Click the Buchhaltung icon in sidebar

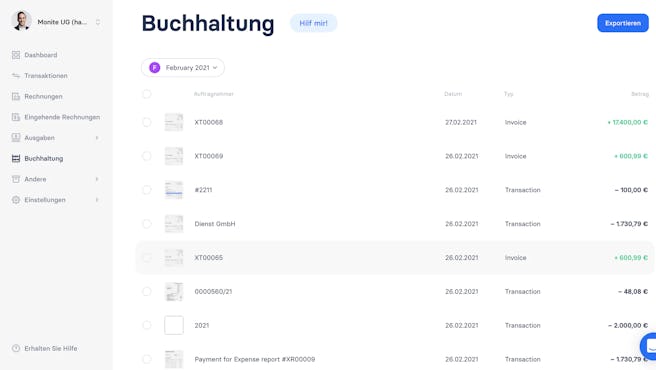coord(16,159)
